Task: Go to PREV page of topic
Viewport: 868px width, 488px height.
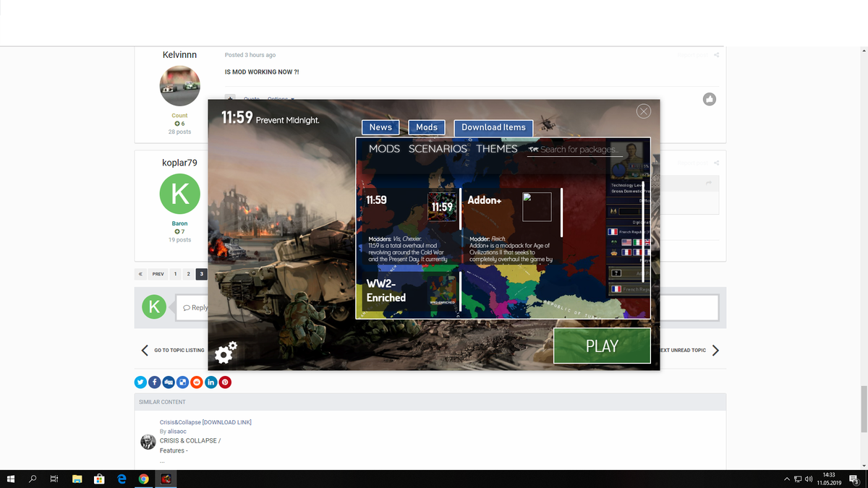Action: 158,274
